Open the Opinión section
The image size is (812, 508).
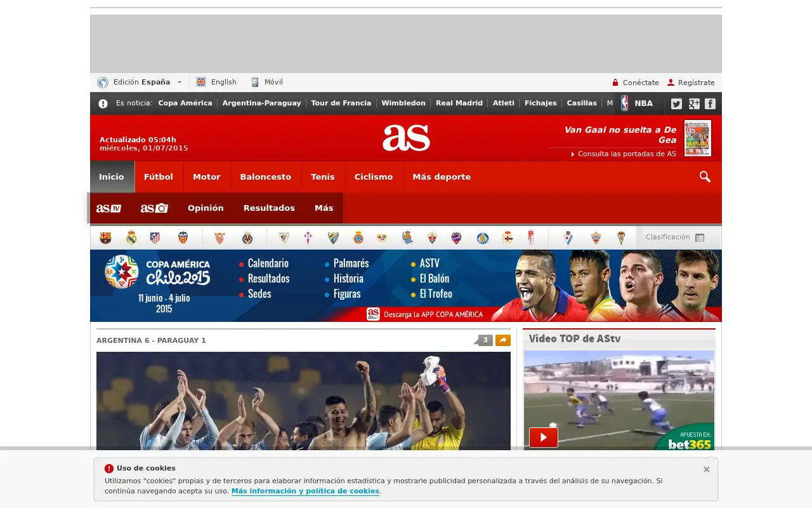pyautogui.click(x=206, y=208)
